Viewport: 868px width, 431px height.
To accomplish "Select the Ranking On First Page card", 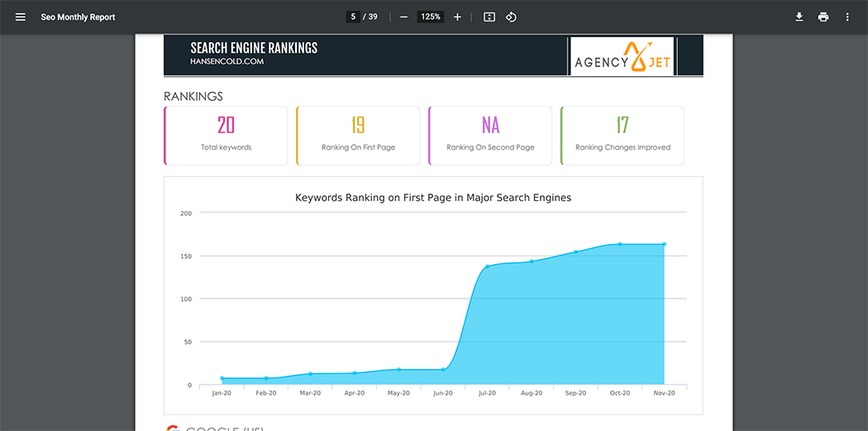I will (358, 136).
